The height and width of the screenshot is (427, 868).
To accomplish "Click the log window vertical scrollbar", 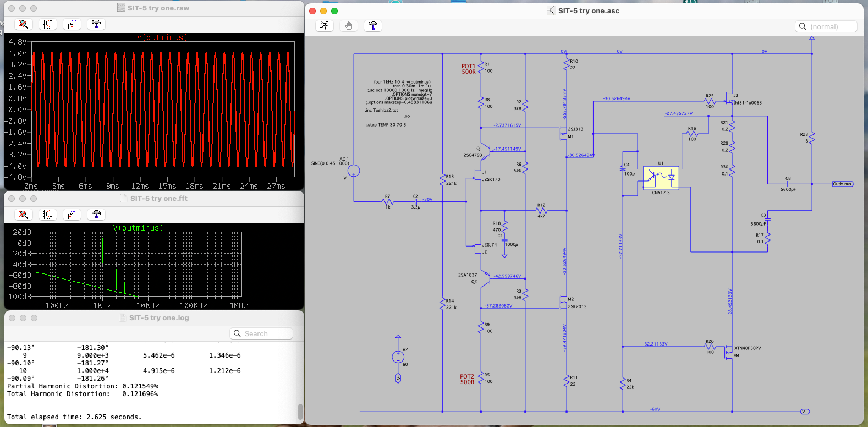I will tap(300, 412).
